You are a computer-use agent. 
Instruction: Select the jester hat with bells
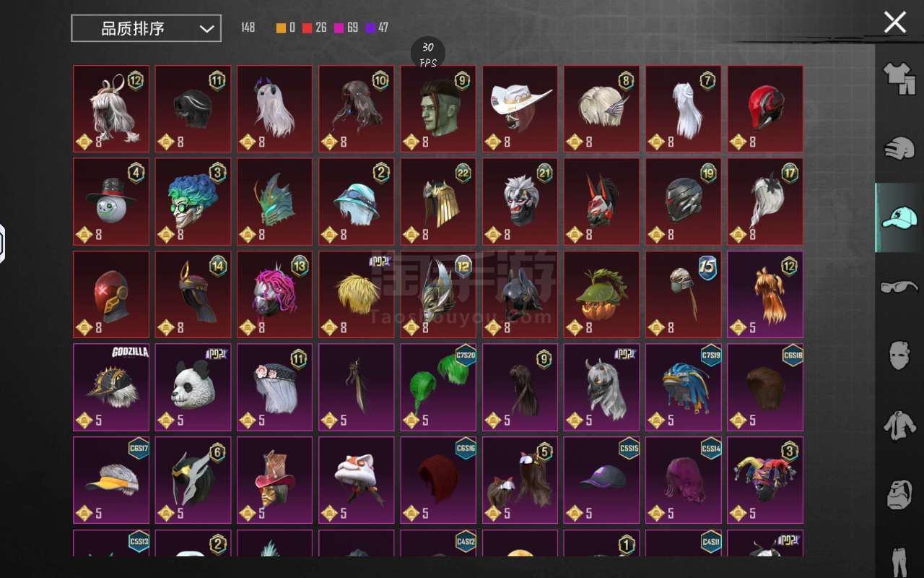coord(765,480)
